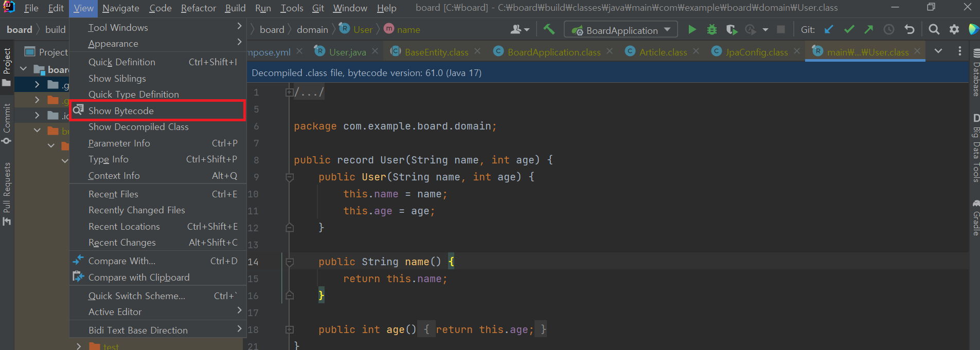The image size is (980, 350).
Task: Click domain breadcrumb in navigation bar
Action: [312, 30]
